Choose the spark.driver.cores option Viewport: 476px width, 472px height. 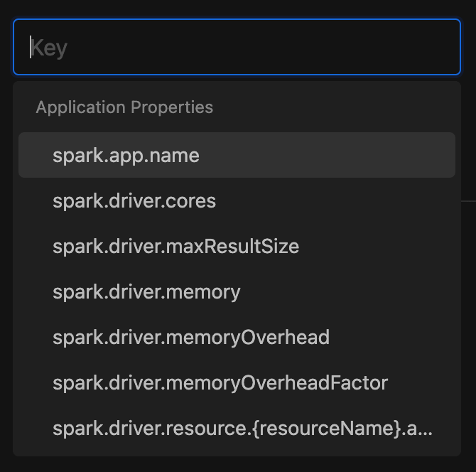[x=237, y=200]
